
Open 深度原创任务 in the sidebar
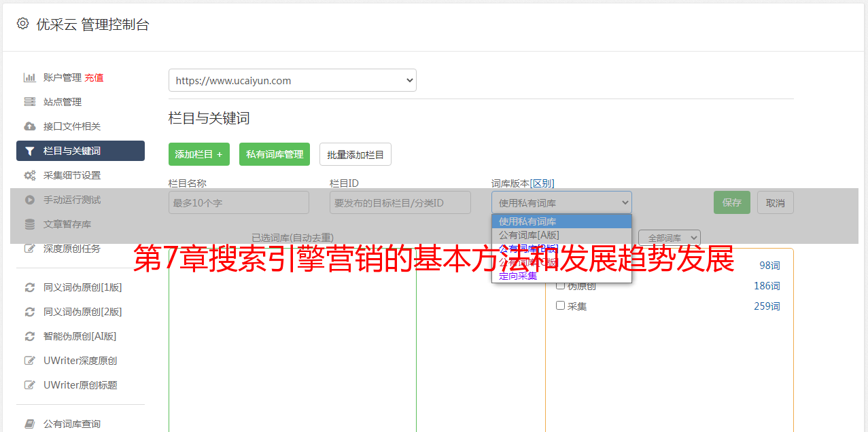72,249
